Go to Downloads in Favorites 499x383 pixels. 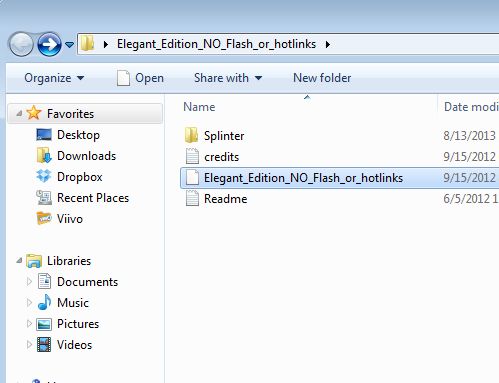(x=86, y=156)
